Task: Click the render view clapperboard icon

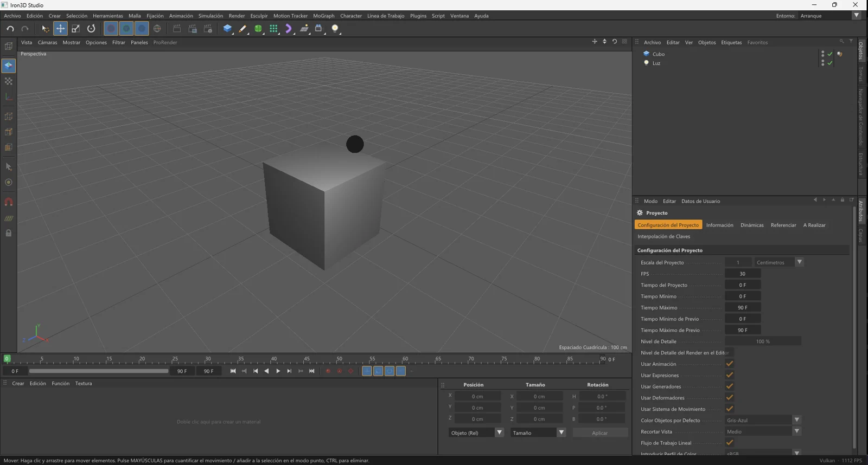Action: [x=177, y=29]
